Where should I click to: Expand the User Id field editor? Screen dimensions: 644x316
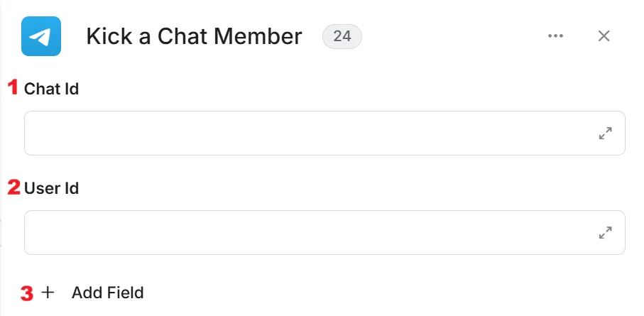click(606, 233)
